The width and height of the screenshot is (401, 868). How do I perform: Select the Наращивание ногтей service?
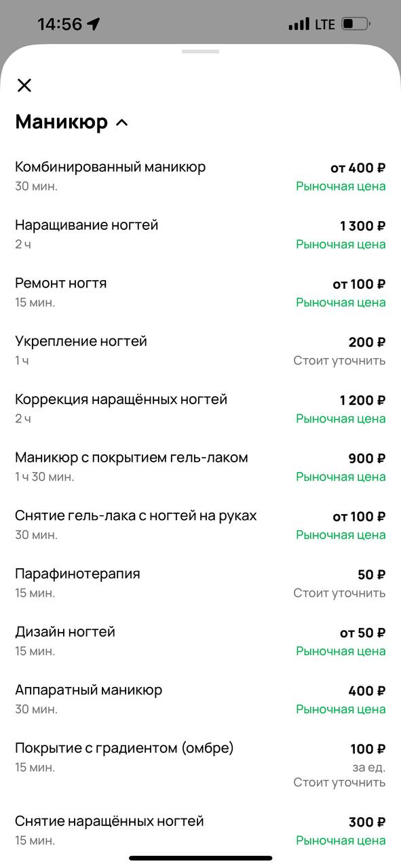click(200, 234)
